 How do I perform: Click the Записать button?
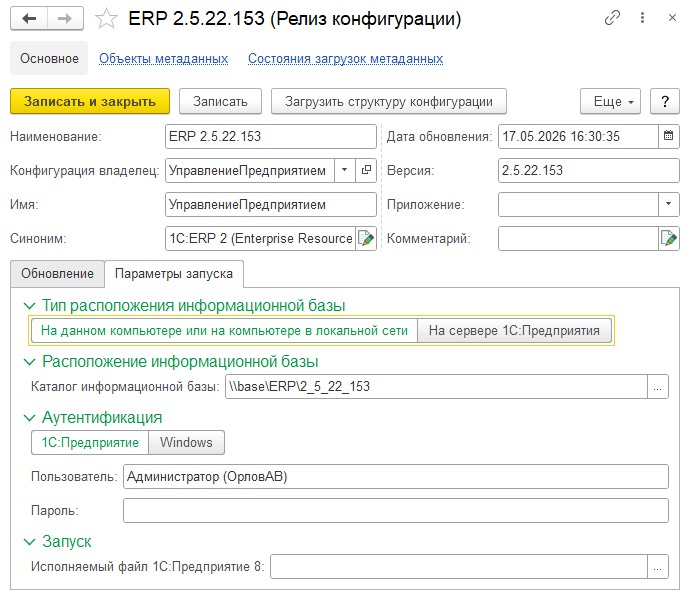(x=220, y=102)
